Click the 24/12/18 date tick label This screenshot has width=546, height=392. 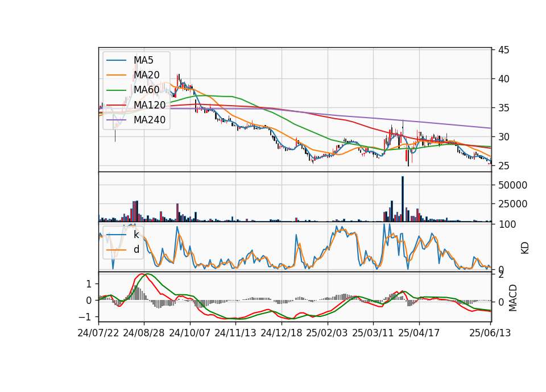tap(282, 333)
